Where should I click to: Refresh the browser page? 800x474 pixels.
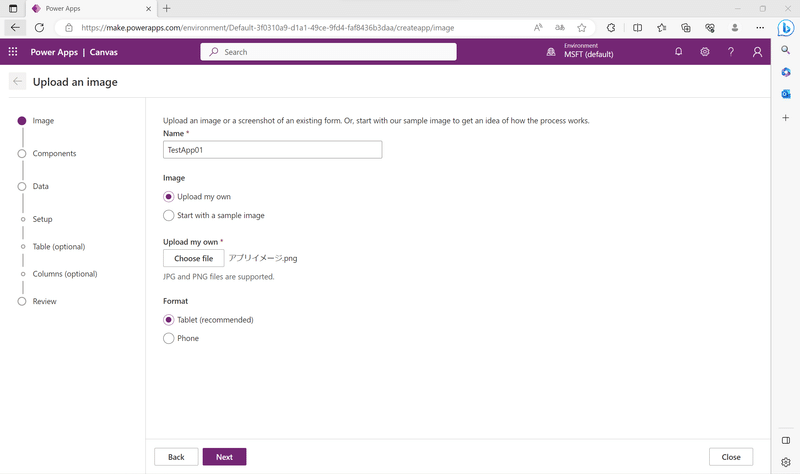(39, 28)
